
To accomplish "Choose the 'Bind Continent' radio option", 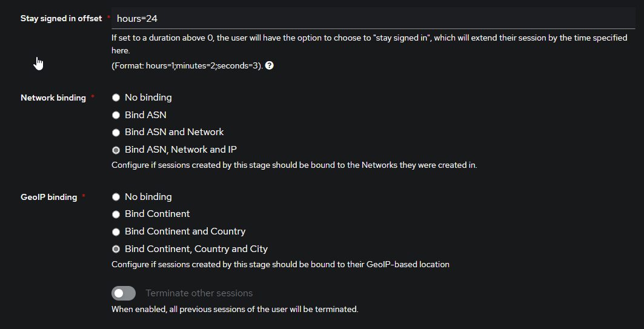I will point(116,214).
